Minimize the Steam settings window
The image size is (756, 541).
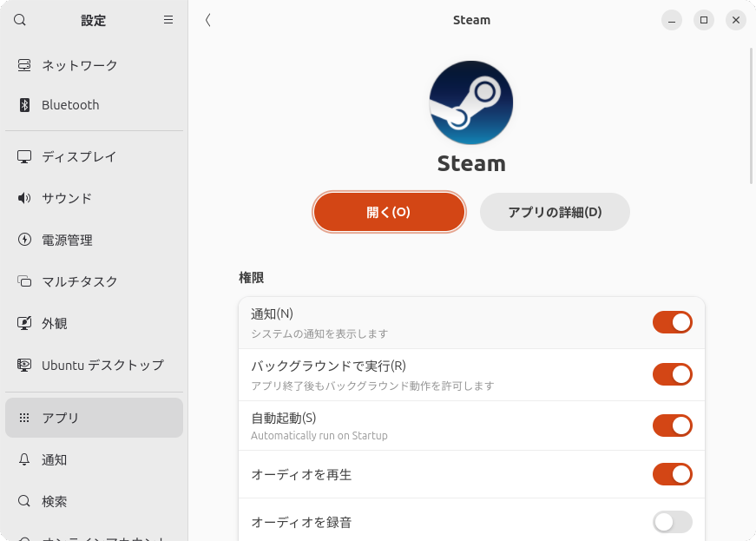pyautogui.click(x=672, y=20)
